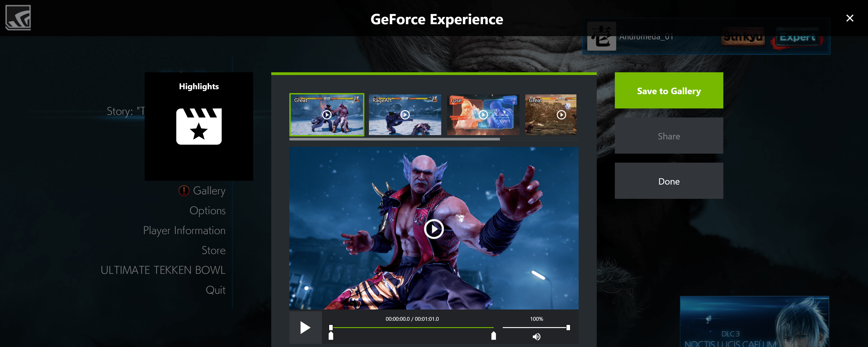
Task: Click the DLC3 Noctis Lucis Caelum banner
Action: 754,321
